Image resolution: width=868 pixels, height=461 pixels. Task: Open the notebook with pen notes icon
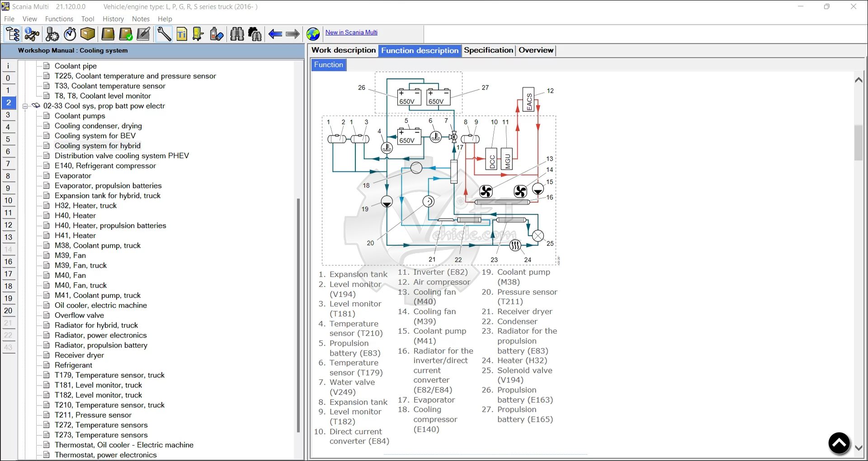click(143, 34)
